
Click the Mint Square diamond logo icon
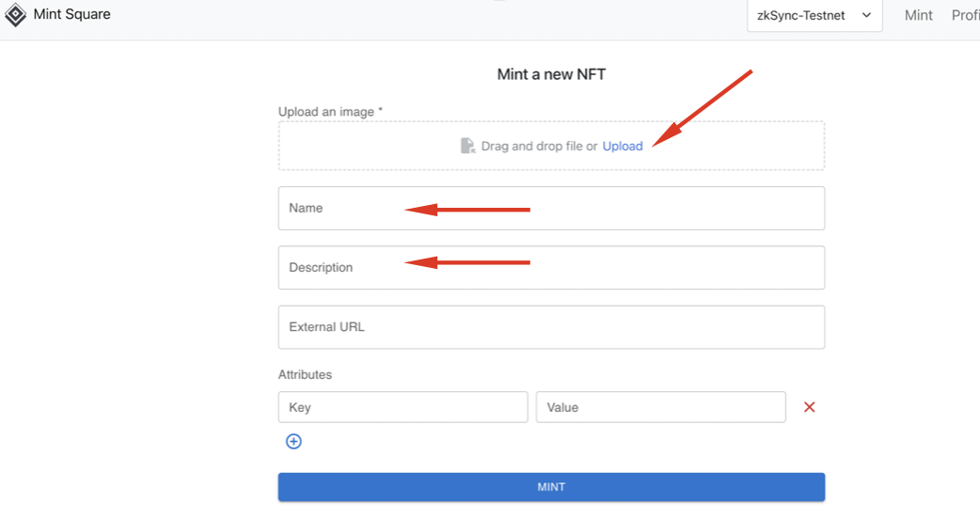point(15,15)
